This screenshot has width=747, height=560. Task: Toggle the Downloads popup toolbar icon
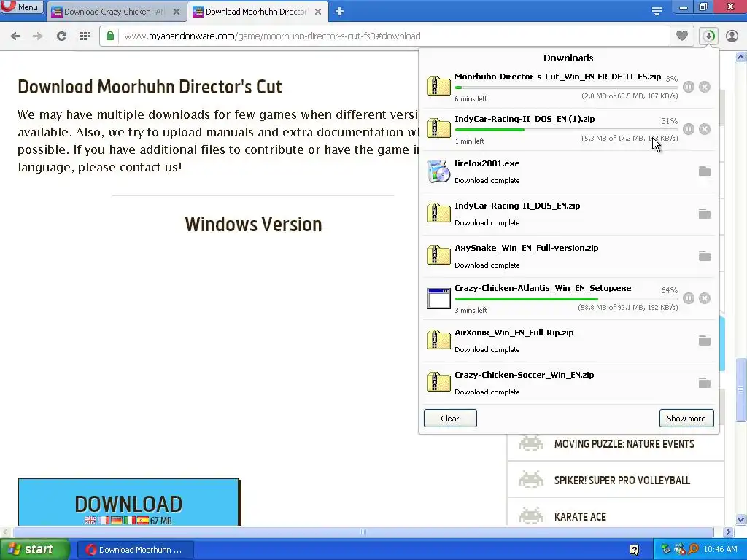pyautogui.click(x=708, y=36)
